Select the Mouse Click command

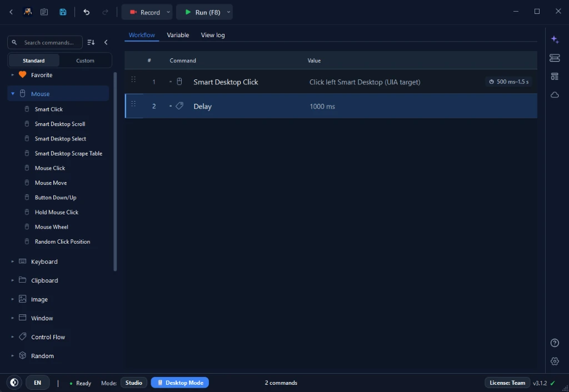click(x=49, y=168)
